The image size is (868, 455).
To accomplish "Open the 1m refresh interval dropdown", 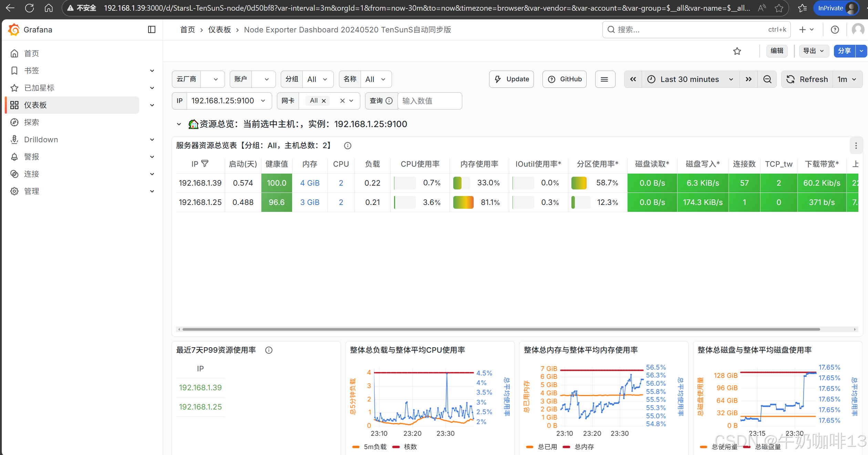I will pos(847,79).
